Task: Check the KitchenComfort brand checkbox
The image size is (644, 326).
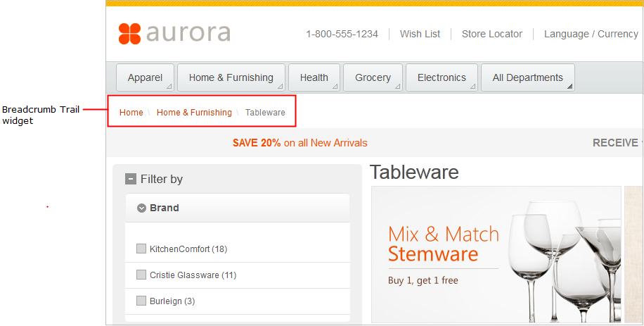Action: (x=141, y=249)
